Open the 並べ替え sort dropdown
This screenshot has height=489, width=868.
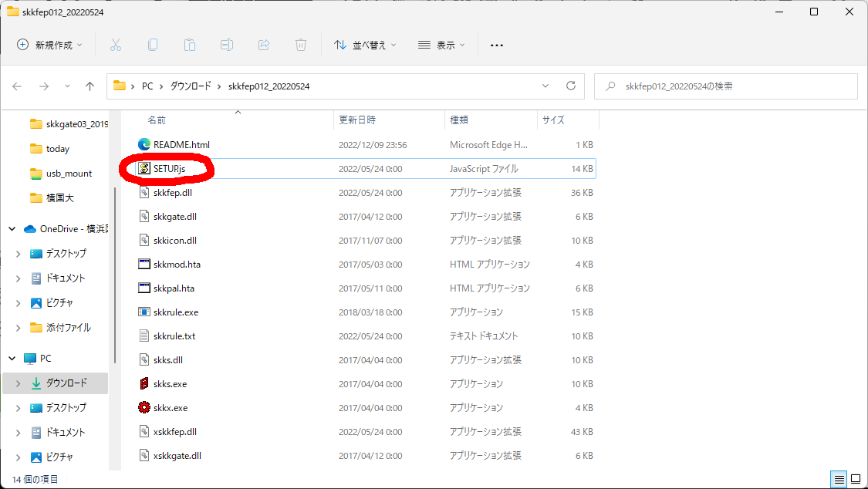[365, 45]
